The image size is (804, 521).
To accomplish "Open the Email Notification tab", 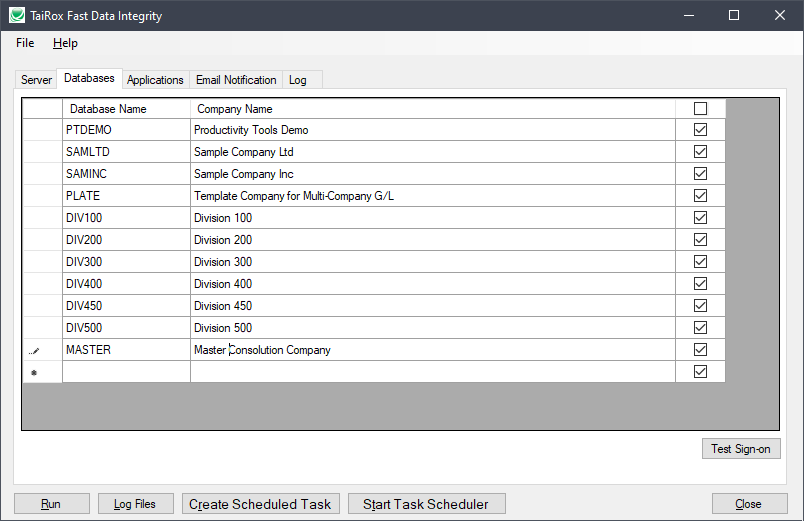I will click(x=236, y=80).
